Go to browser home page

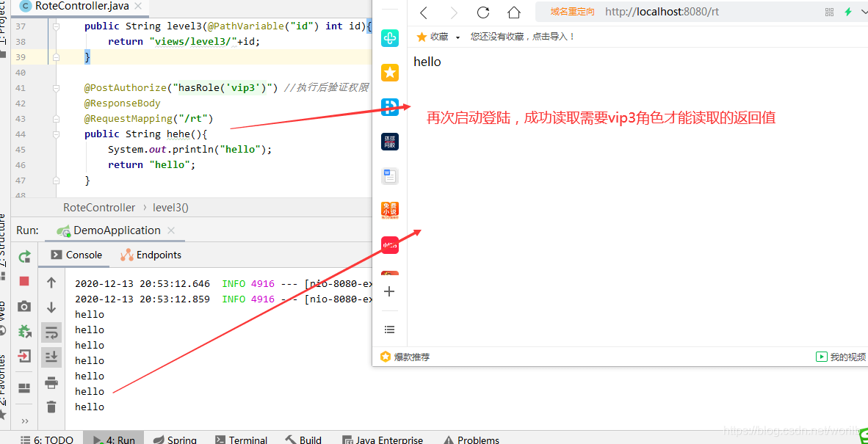coord(514,12)
